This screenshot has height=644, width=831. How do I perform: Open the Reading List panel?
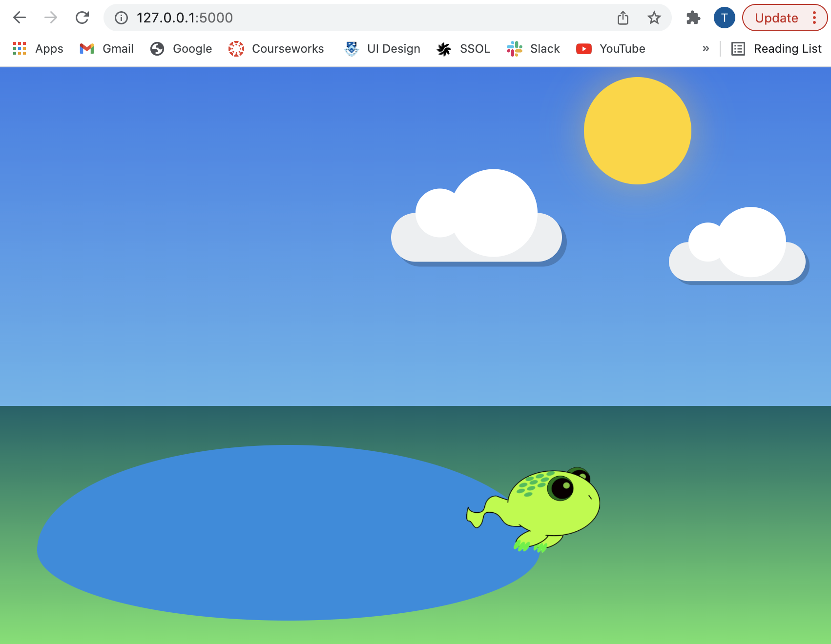point(776,49)
